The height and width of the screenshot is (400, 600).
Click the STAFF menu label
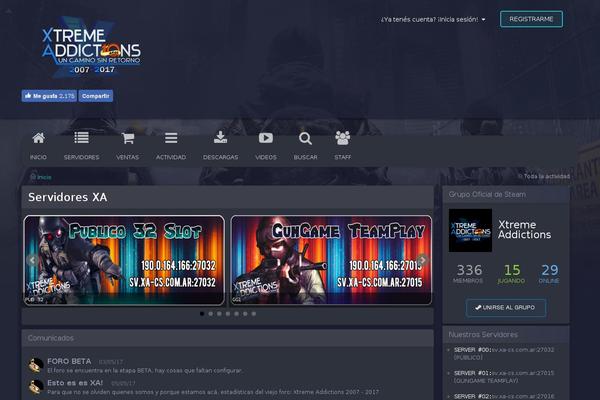[x=342, y=157]
